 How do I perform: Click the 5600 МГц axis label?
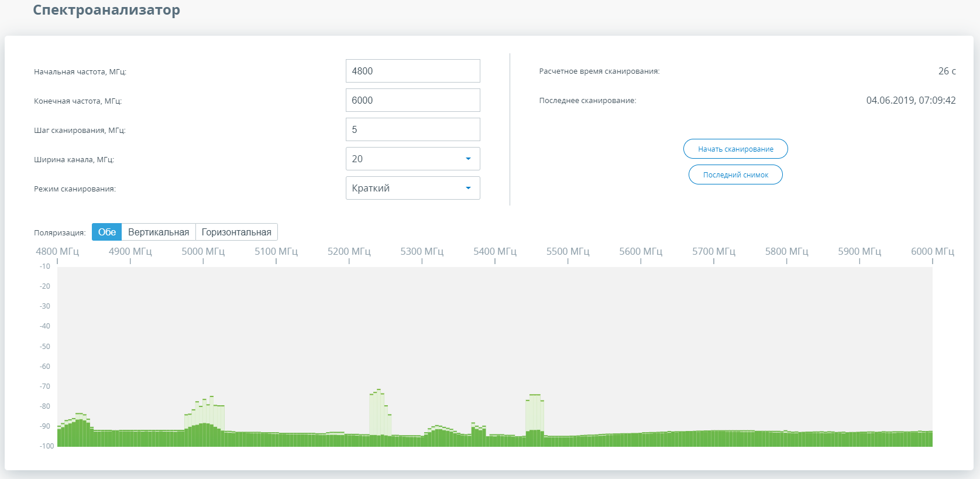point(641,251)
